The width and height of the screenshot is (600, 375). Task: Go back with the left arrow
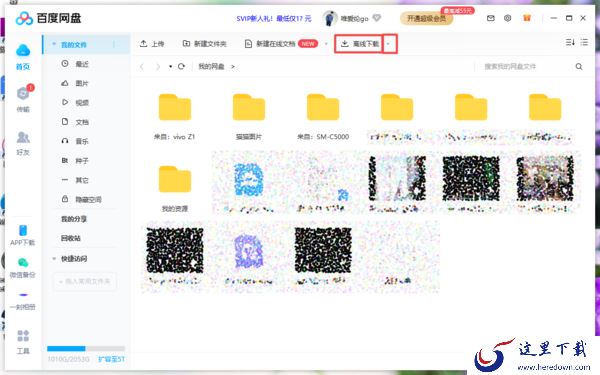click(142, 67)
